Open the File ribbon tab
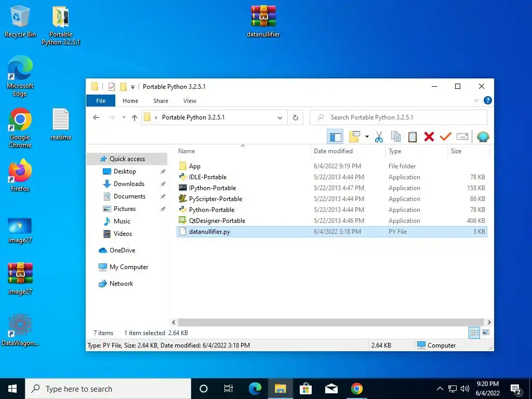The height and width of the screenshot is (399, 532). 101,101
